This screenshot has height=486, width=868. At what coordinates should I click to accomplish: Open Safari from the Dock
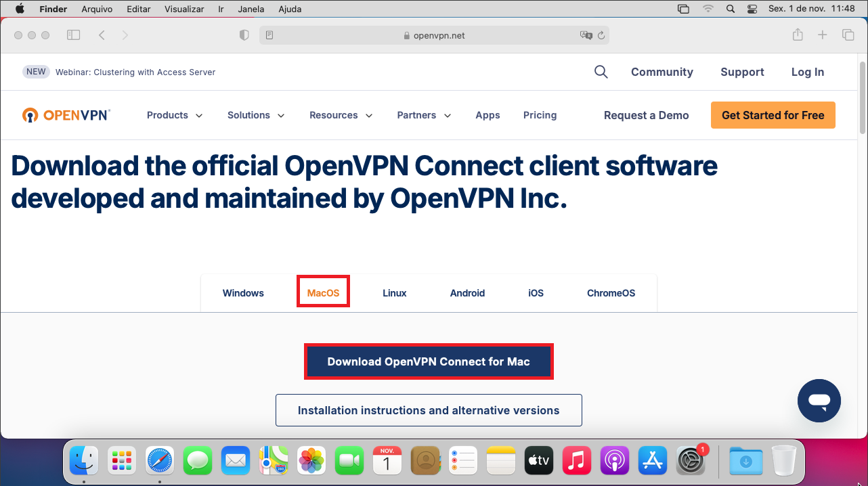pos(160,461)
